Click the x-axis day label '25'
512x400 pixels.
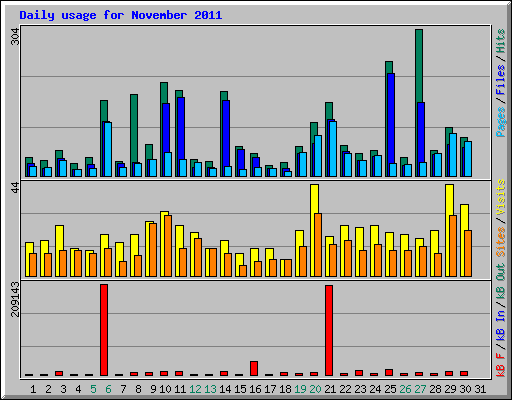[x=390, y=389]
